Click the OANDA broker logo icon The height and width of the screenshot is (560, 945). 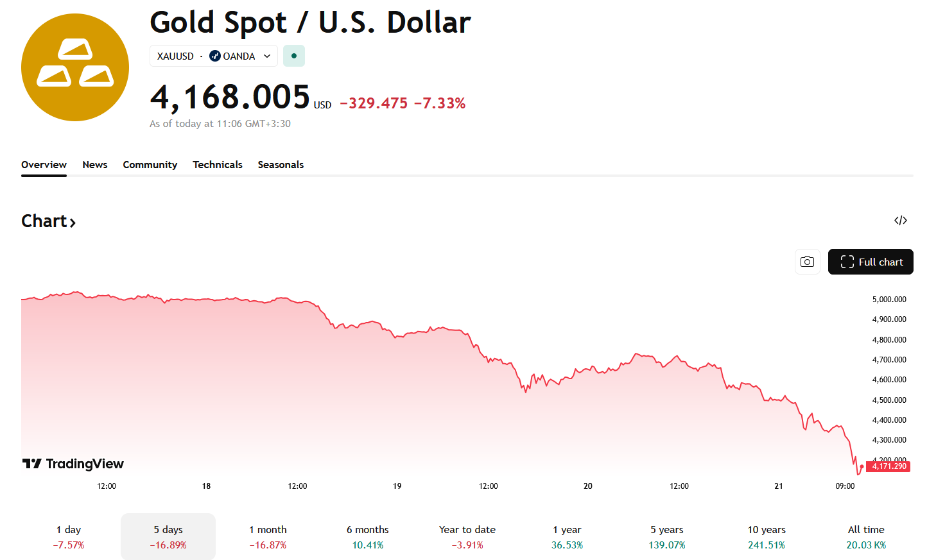(x=215, y=56)
